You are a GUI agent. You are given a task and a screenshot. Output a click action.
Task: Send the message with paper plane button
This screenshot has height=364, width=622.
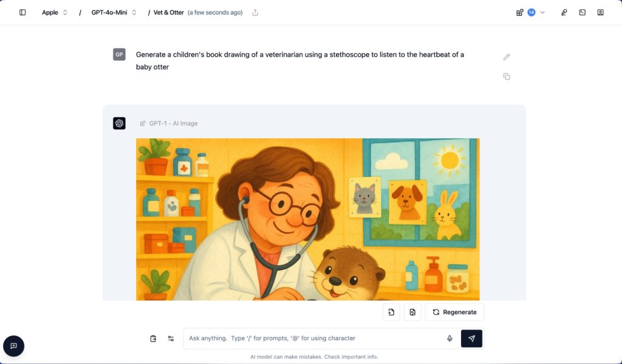click(x=471, y=339)
